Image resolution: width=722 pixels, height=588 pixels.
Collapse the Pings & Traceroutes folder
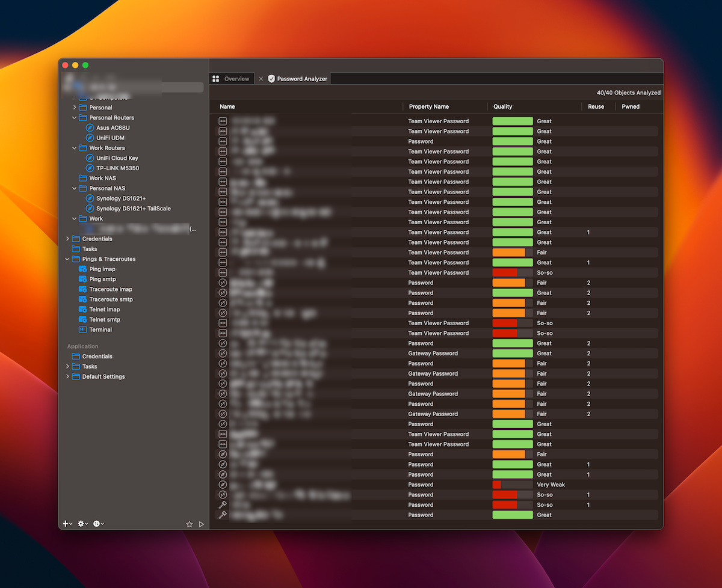click(67, 259)
